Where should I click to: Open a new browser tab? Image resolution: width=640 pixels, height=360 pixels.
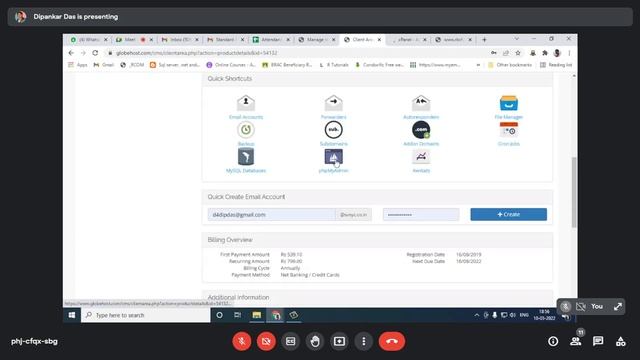click(x=484, y=40)
